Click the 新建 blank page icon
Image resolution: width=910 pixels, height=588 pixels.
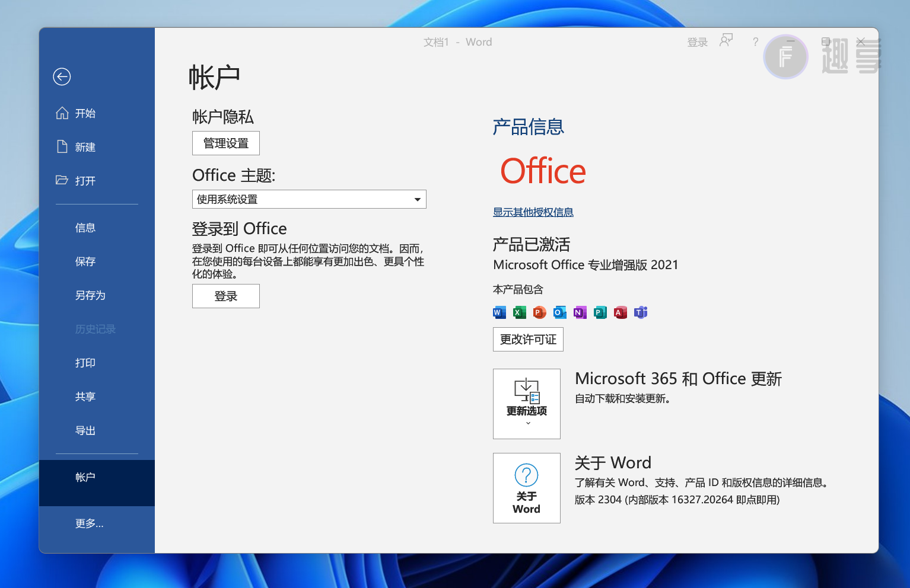tap(62, 146)
